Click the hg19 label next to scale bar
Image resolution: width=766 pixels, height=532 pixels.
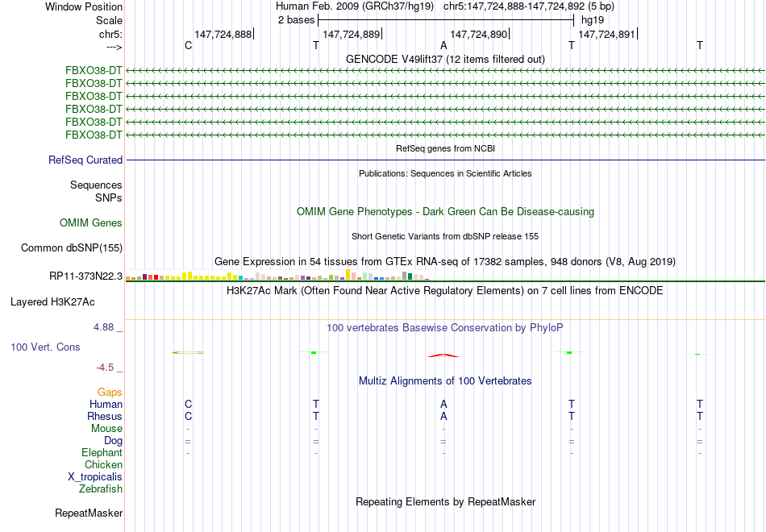[593, 20]
